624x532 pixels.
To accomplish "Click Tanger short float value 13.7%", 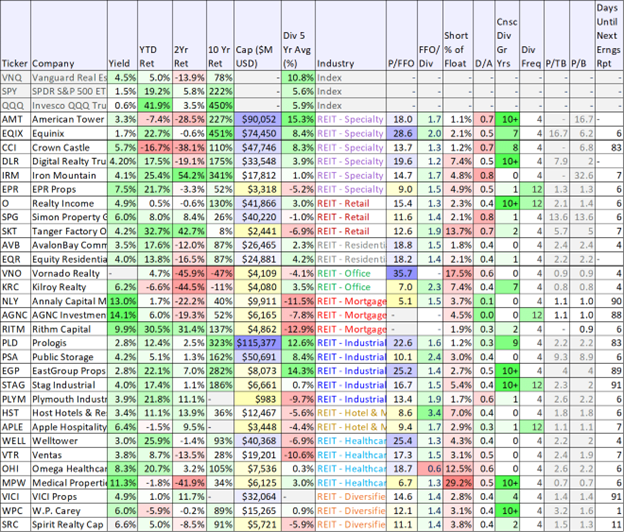I will click(458, 231).
